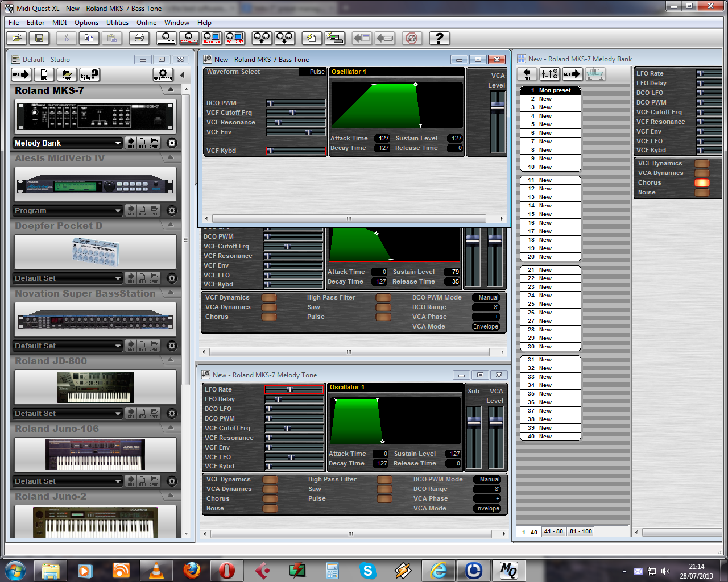
Task: Click the MIDI plug over red sequence icon
Action: [189, 38]
